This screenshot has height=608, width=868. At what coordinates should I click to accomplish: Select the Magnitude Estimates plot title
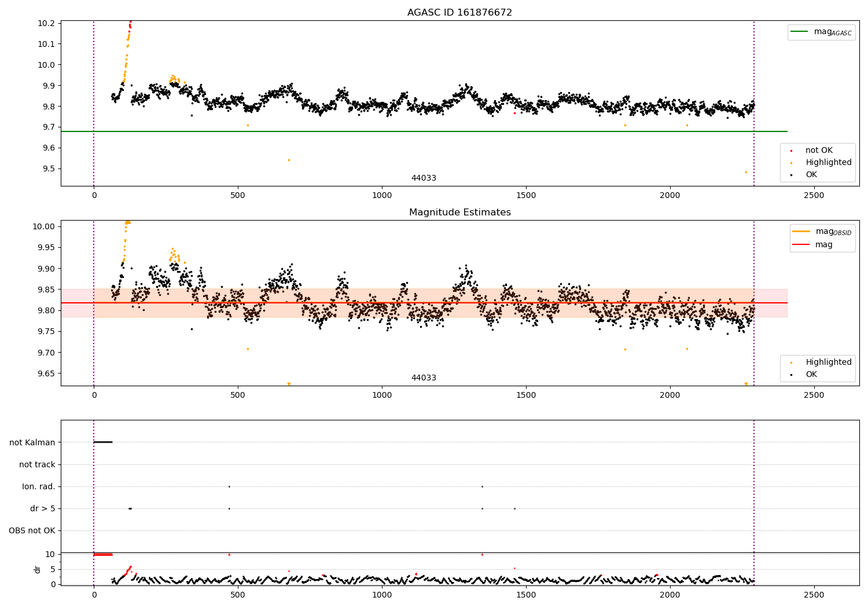pyautogui.click(x=459, y=213)
